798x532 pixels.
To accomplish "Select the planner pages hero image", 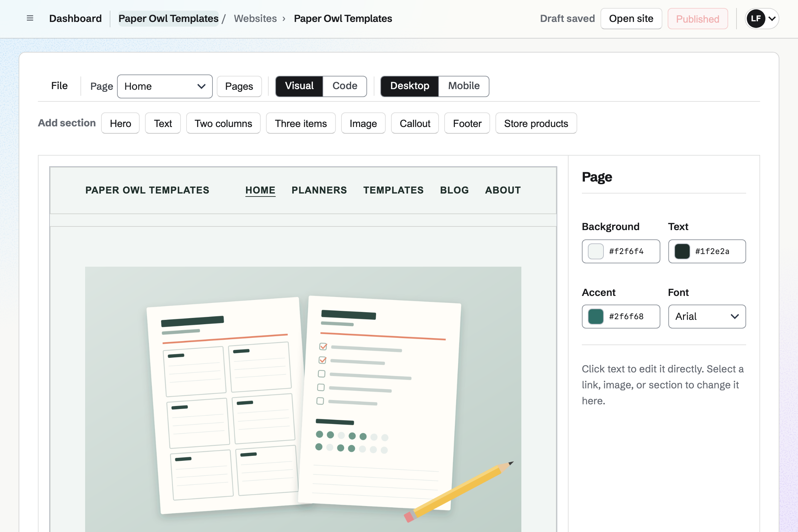I will pos(303,399).
